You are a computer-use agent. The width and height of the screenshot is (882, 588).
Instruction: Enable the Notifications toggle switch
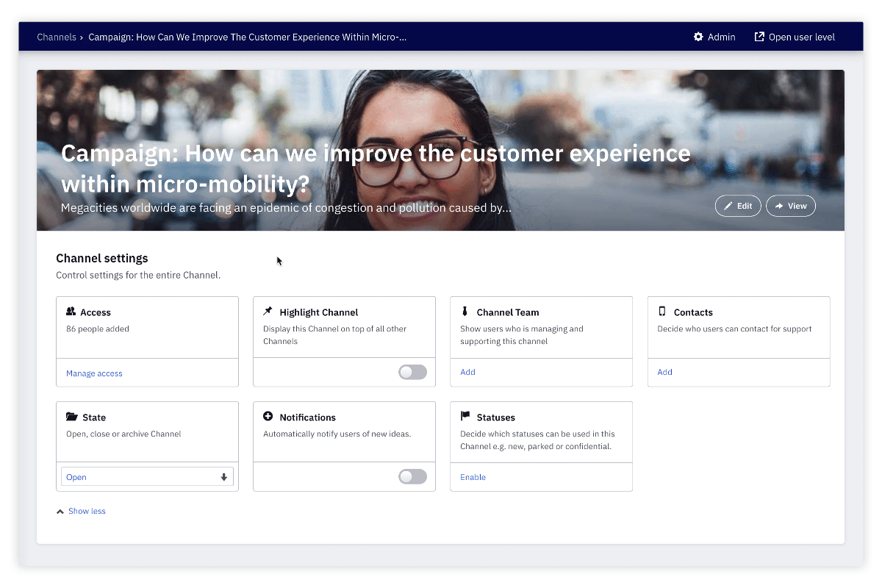click(412, 477)
